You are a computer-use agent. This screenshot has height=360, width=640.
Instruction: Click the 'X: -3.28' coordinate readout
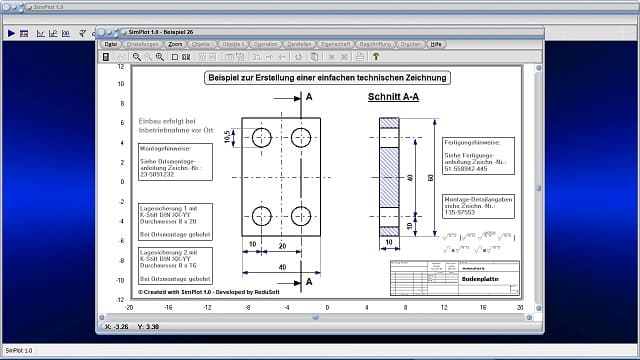(117, 327)
